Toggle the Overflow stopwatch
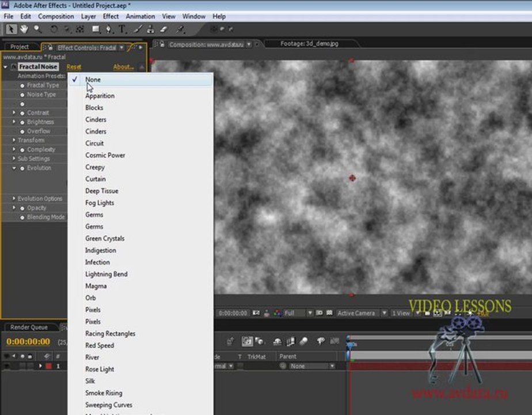532x415 pixels. pos(22,131)
